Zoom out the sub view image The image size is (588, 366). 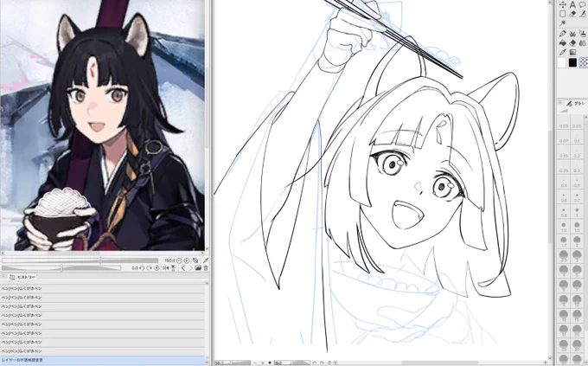click(x=179, y=260)
